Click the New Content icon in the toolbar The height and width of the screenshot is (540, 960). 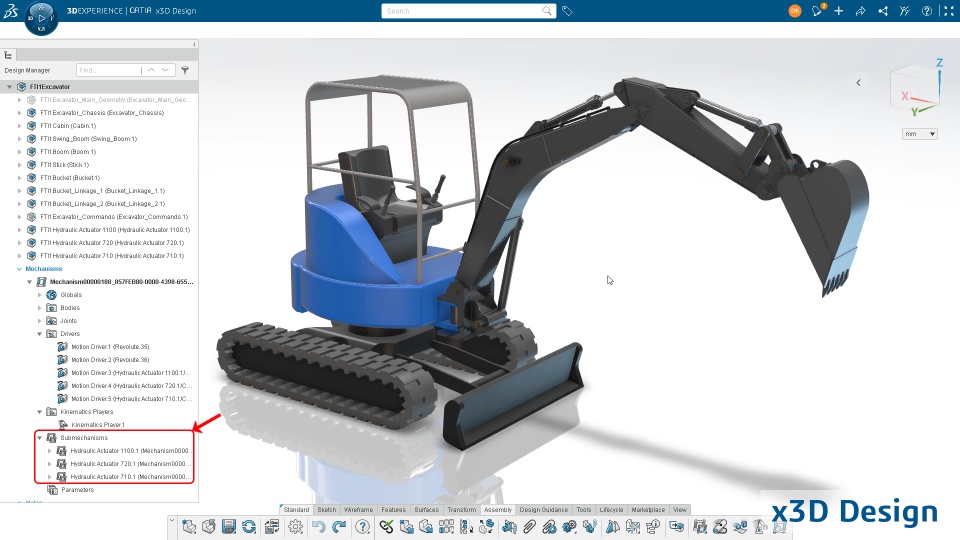coord(189,527)
